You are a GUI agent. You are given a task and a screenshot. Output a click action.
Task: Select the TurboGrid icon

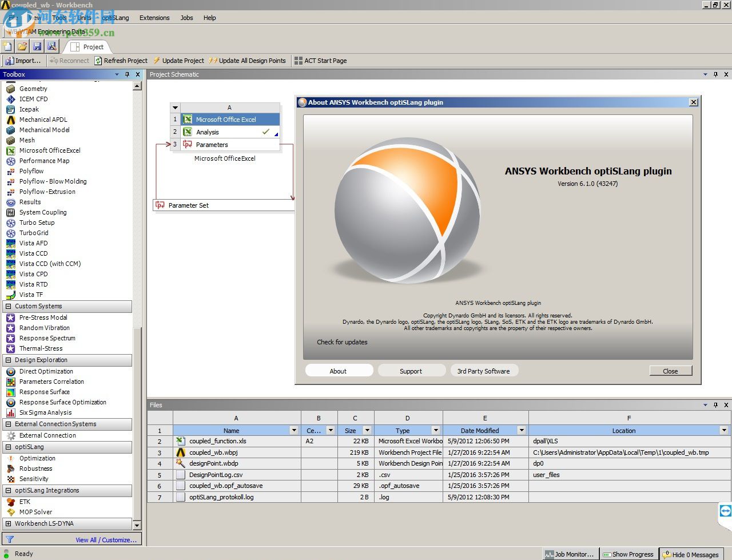[x=11, y=233]
